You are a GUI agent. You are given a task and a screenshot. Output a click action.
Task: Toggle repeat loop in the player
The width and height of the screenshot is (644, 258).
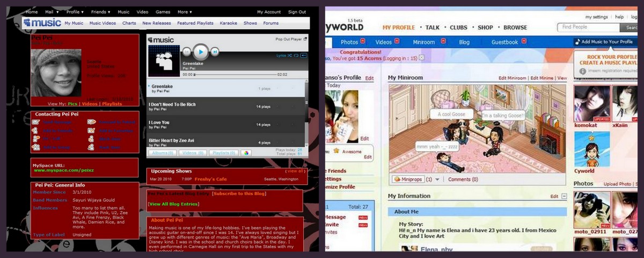point(297,55)
